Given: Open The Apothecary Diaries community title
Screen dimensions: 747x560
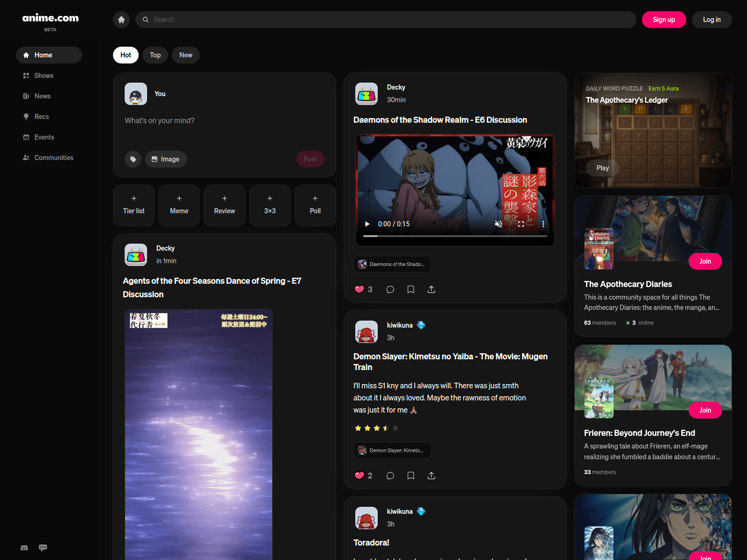Looking at the screenshot, I should coord(628,284).
